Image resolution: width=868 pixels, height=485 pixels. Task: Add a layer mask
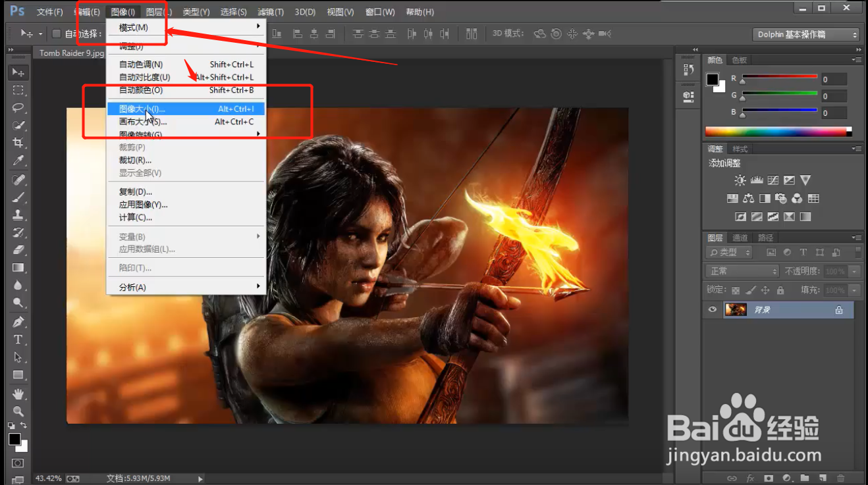pyautogui.click(x=769, y=478)
